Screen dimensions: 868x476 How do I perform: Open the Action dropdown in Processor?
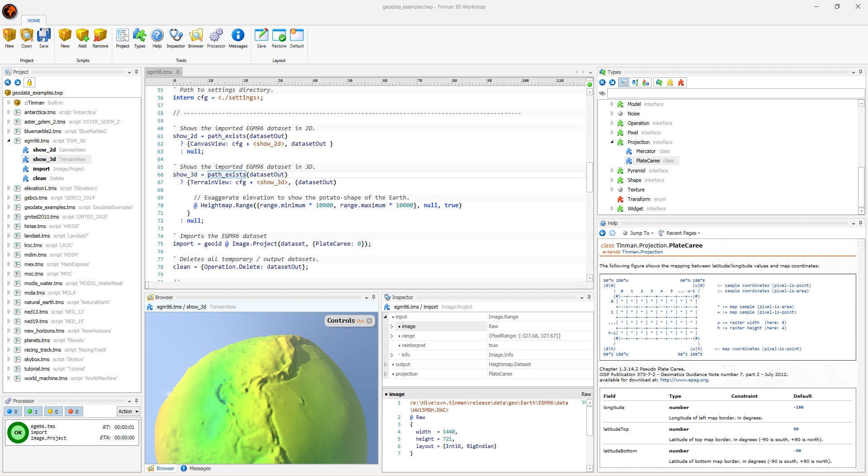tap(129, 411)
